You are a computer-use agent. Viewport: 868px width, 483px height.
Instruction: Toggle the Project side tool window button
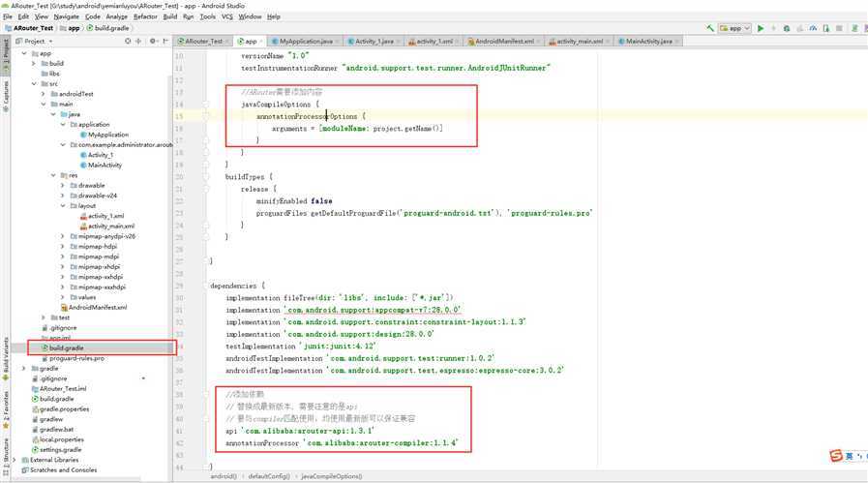6,55
